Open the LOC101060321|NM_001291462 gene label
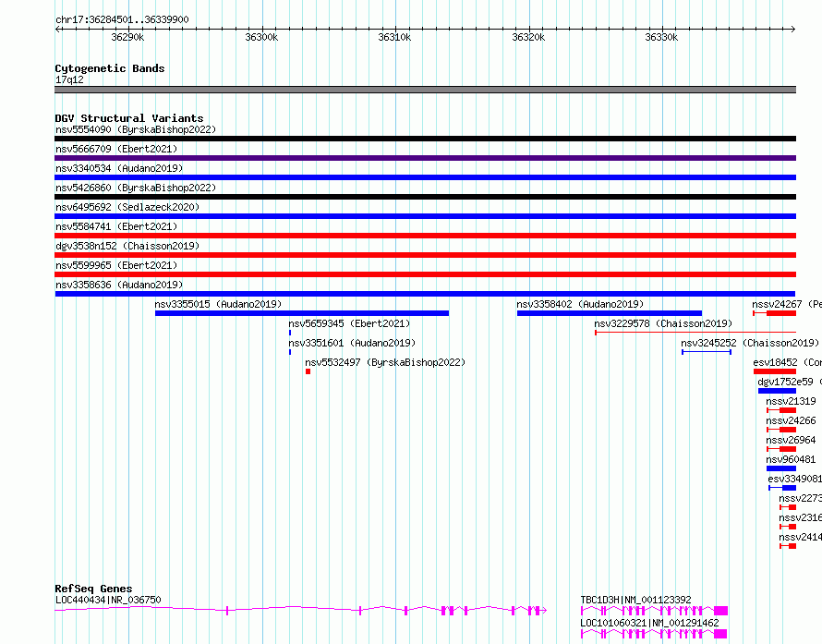Image resolution: width=822 pixels, height=644 pixels. point(649,623)
